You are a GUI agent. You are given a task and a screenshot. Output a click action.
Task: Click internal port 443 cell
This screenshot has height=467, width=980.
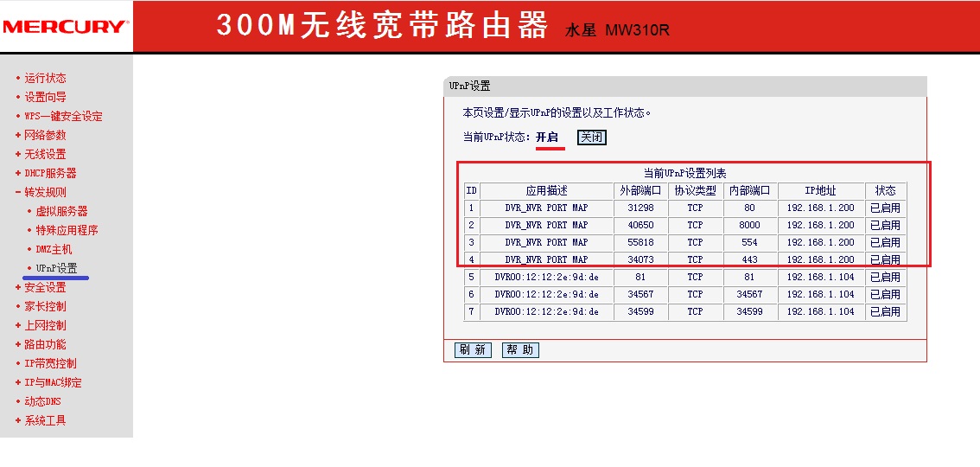click(x=750, y=259)
